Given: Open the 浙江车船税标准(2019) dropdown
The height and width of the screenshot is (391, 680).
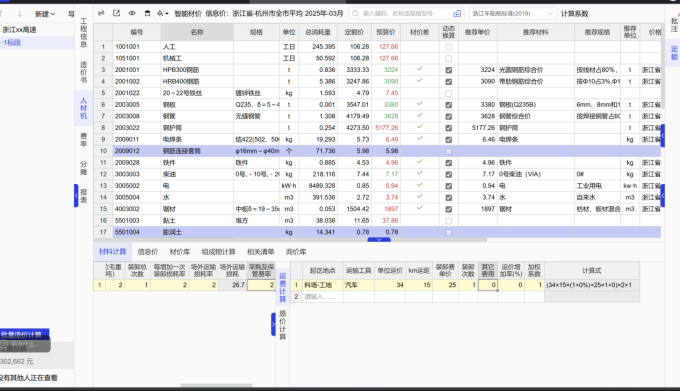Looking at the screenshot, I should click(x=512, y=14).
